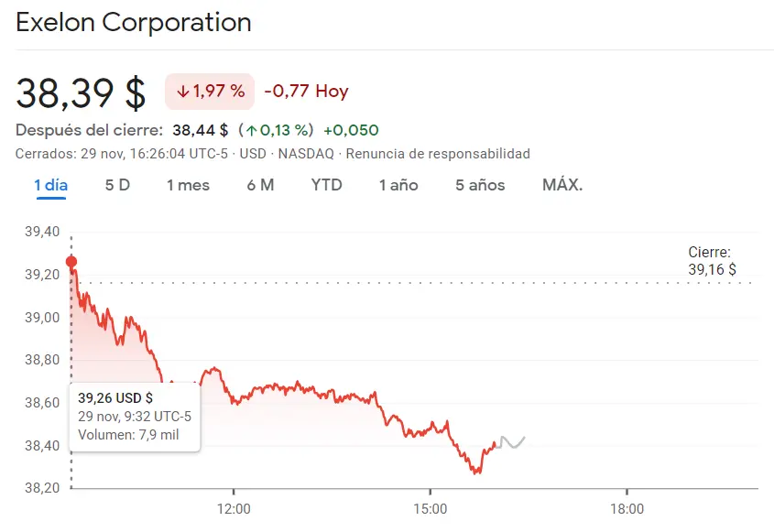Image resolution: width=774 pixels, height=532 pixels.
Task: Click the 12:00 time axis label
Action: [234, 508]
